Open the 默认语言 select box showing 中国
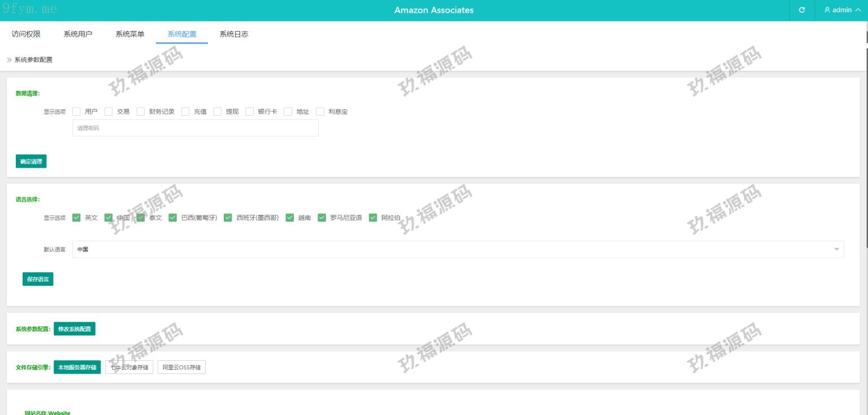The height and width of the screenshot is (415, 868). click(452, 250)
